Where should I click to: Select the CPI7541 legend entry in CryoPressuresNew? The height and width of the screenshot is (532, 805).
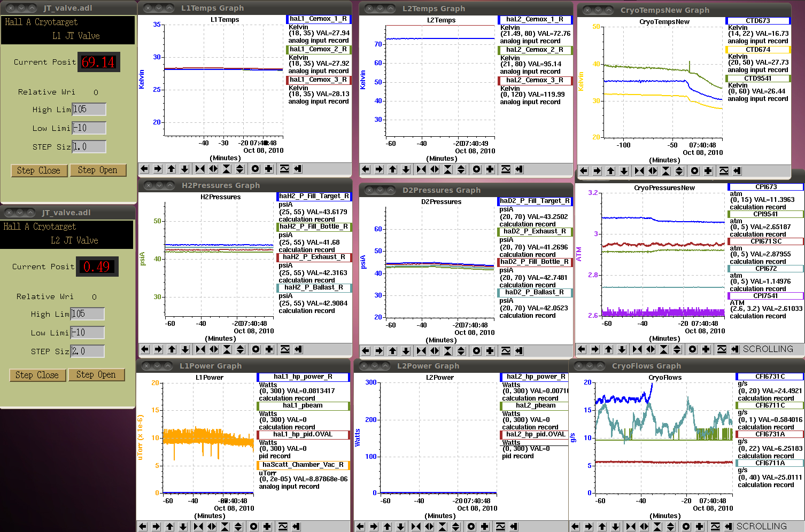(x=766, y=296)
